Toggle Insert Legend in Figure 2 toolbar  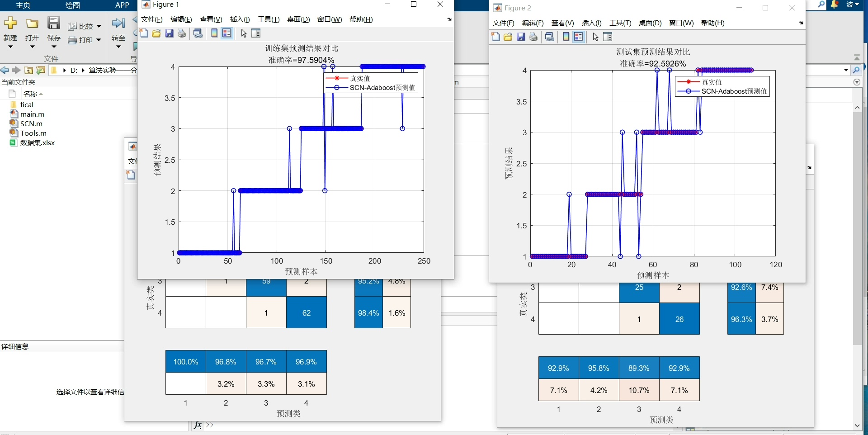click(579, 37)
